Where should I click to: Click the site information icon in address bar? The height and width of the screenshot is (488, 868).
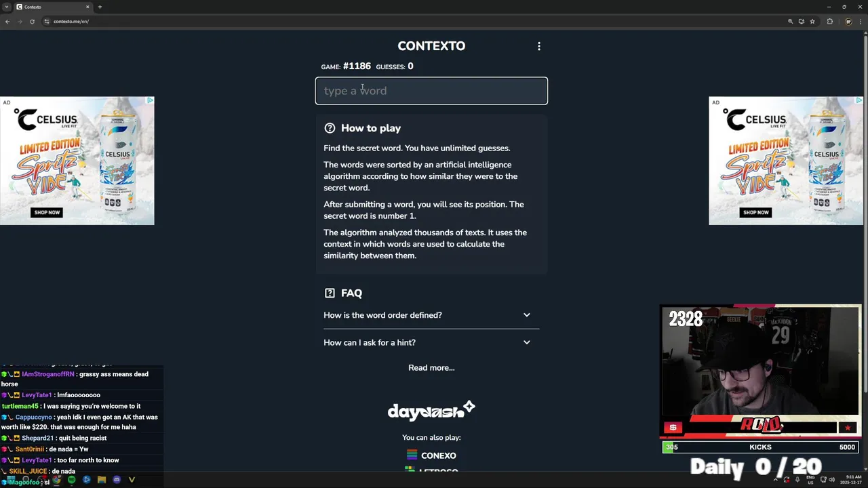(x=47, y=21)
